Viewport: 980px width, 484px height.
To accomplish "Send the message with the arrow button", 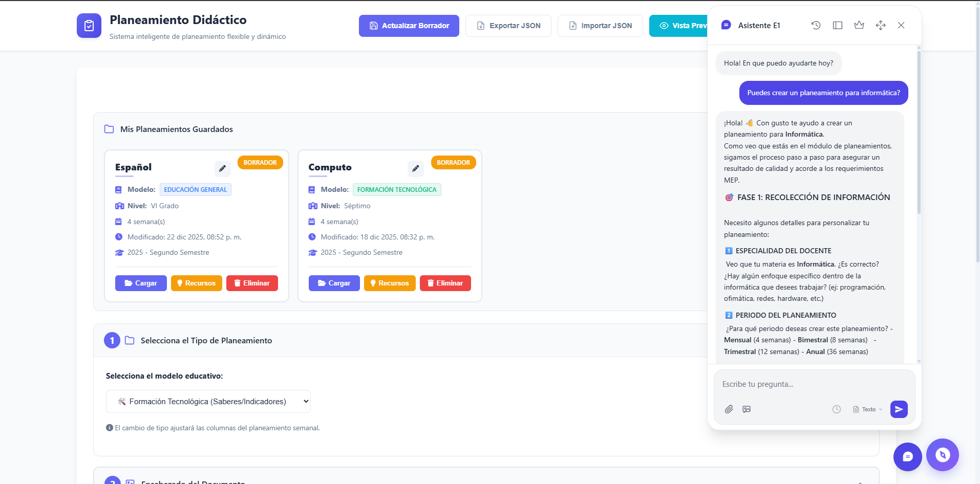I will (x=899, y=409).
